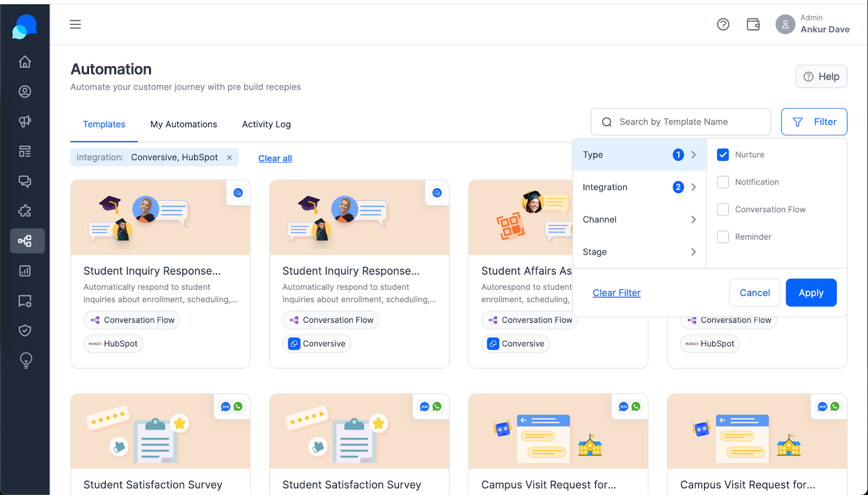Switch to the Templates tab
This screenshot has height=495, width=868.
[104, 124]
